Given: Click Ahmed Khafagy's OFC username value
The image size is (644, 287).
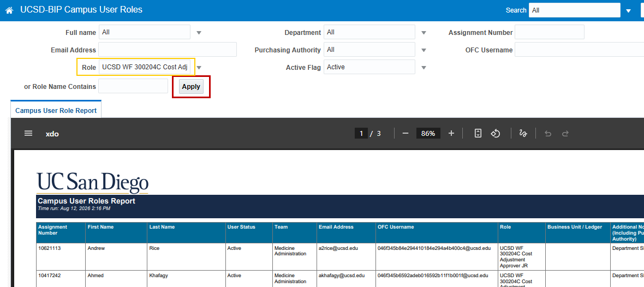Looking at the screenshot, I should pyautogui.click(x=432, y=276).
